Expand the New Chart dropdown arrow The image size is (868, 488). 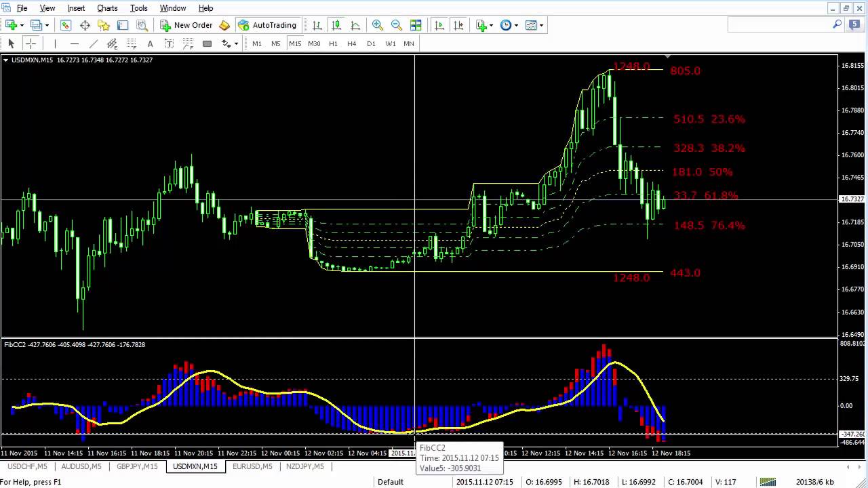tap(22, 25)
